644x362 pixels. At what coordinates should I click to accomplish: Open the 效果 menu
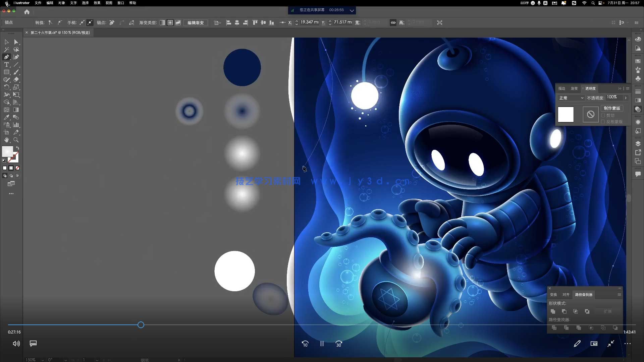coord(97,3)
